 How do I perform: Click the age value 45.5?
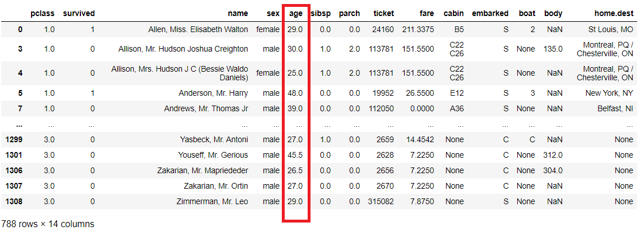tap(295, 155)
